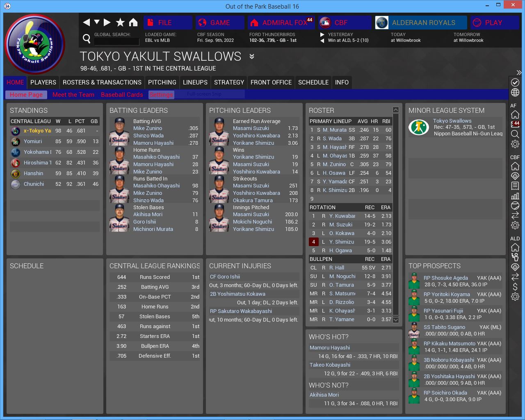Click the global search magnifier icon
Screen dimensions: 525x420
click(x=87, y=39)
